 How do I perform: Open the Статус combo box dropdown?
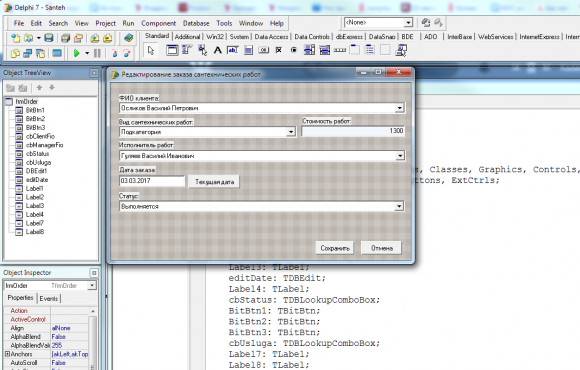click(x=399, y=206)
